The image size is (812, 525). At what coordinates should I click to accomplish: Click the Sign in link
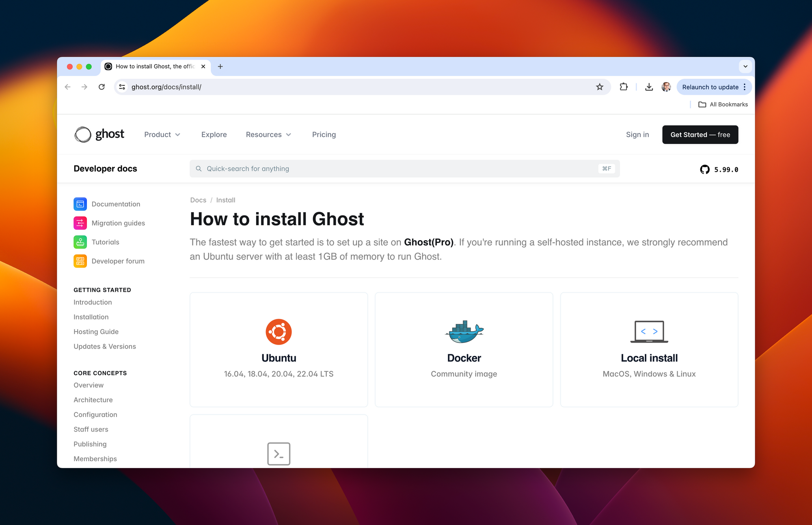tap(637, 135)
